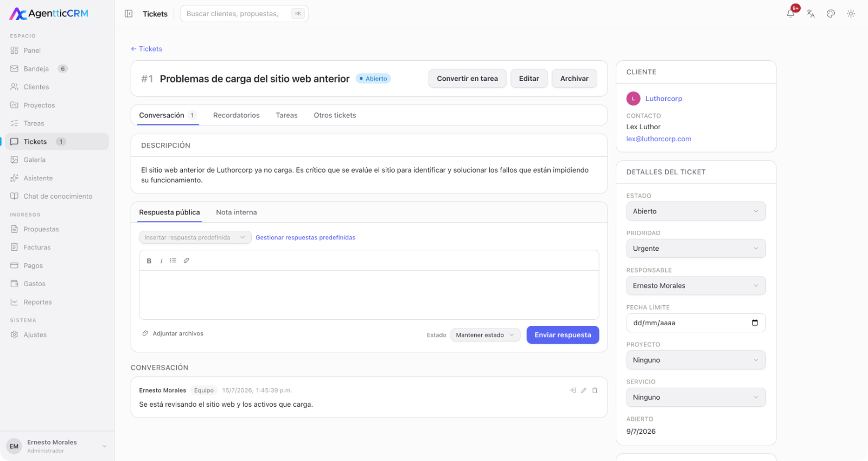The height and width of the screenshot is (461, 868).
Task: Switch to the Recordatorios tab
Action: tap(237, 115)
